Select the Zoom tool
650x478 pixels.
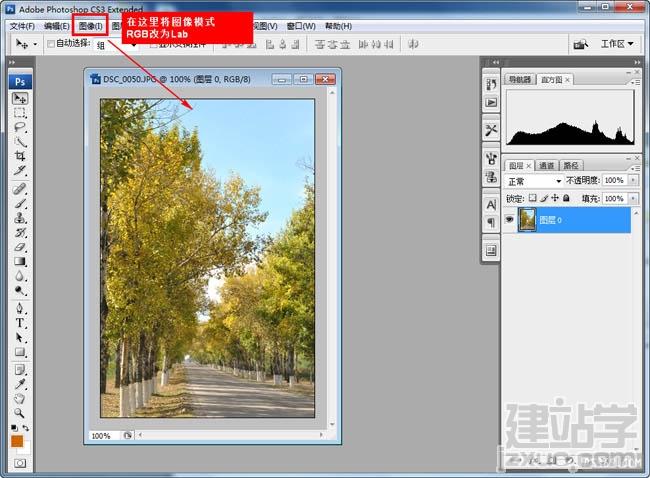(20, 413)
